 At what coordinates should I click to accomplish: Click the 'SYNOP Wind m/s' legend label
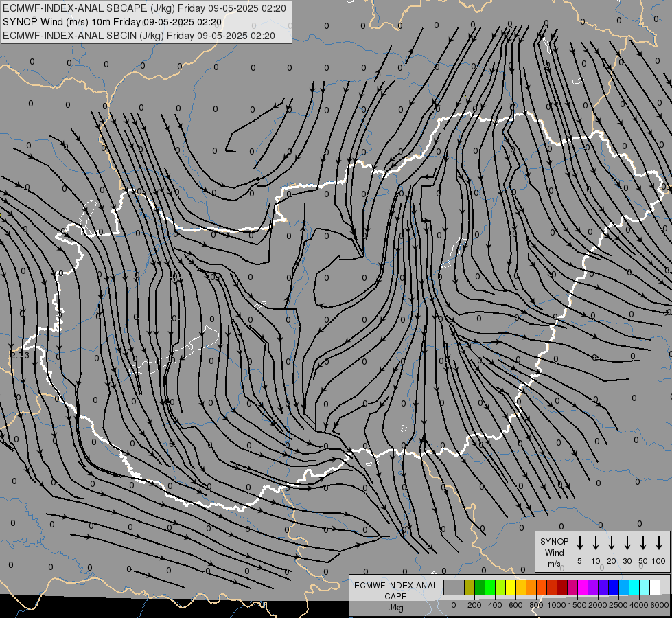[554, 552]
